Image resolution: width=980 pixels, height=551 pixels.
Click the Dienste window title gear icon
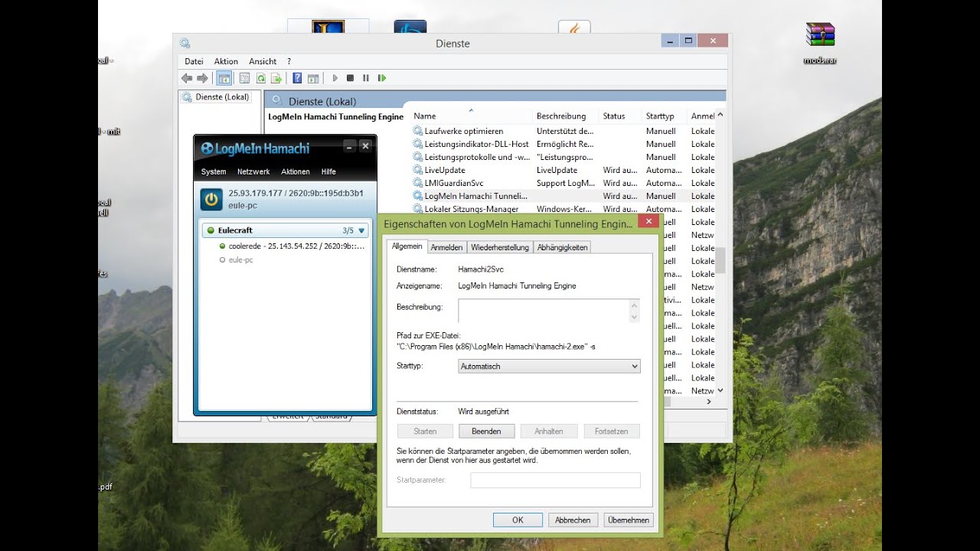[185, 44]
